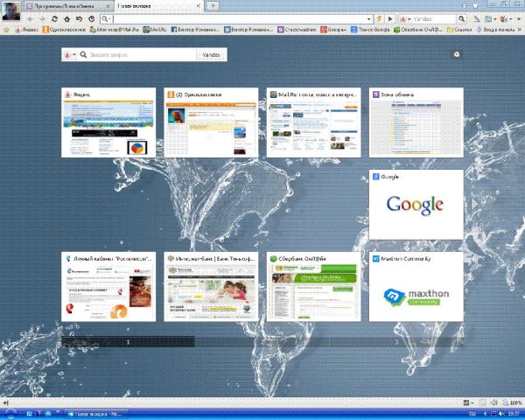Select page 1 in the quick access pager
The image size is (525, 420).
[x=128, y=342]
